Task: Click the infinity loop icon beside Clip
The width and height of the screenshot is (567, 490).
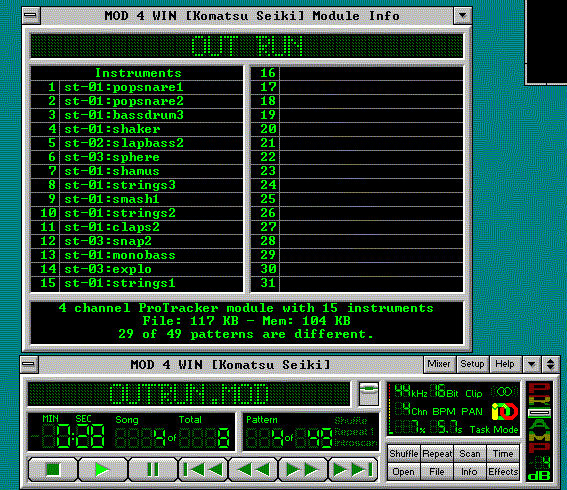Action: (504, 392)
